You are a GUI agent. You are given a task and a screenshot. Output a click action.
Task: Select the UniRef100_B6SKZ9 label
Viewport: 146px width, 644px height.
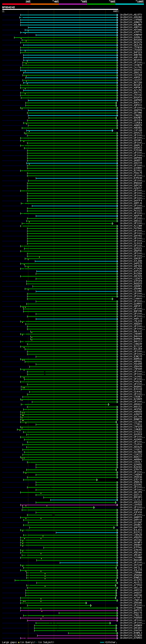(131, 42)
